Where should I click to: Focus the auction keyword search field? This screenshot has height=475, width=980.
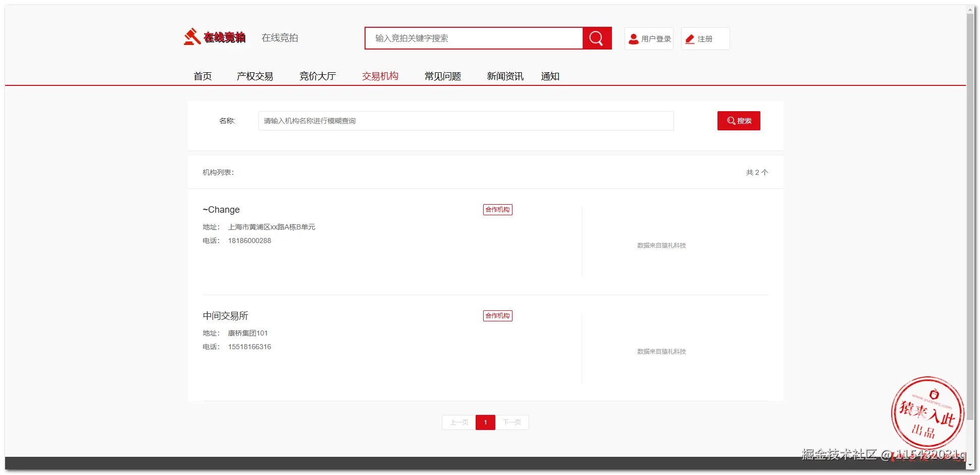point(474,38)
